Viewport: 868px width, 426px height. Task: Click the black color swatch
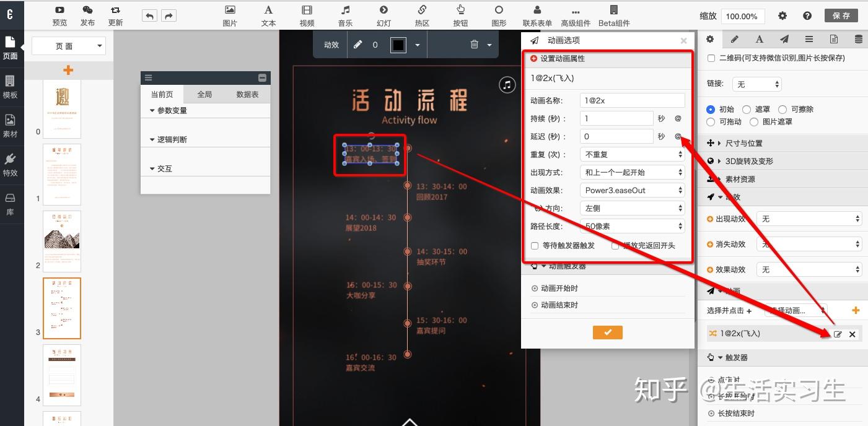pyautogui.click(x=398, y=45)
